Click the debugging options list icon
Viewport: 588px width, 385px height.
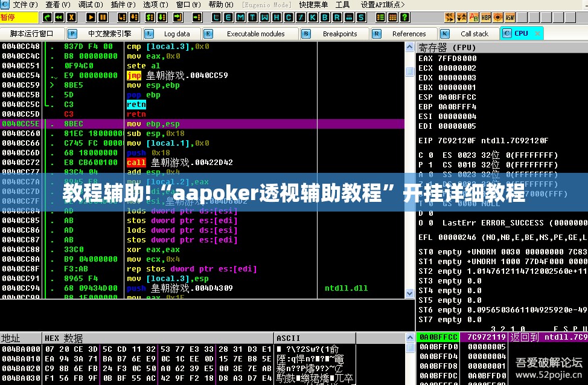[380, 18]
